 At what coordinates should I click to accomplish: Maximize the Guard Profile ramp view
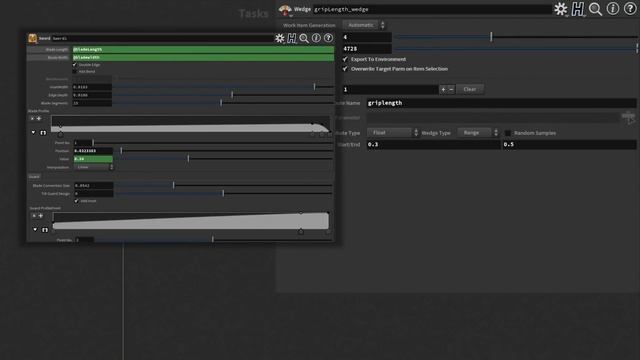(45, 230)
